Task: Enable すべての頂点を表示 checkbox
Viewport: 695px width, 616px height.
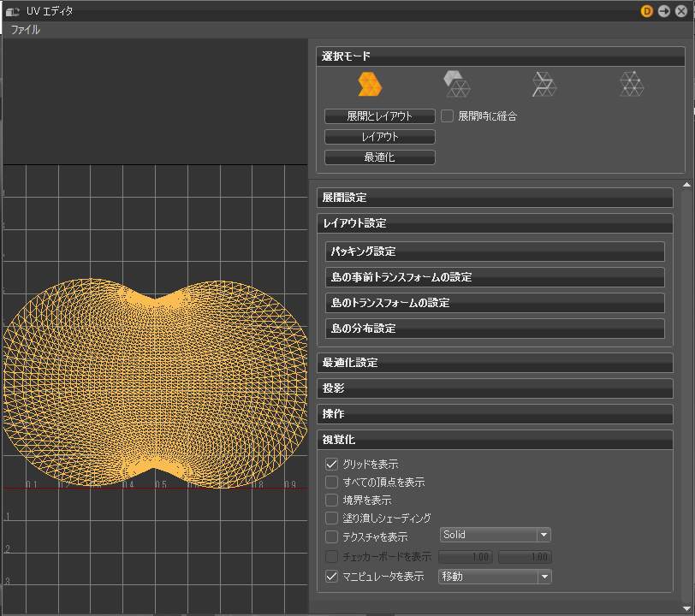Action: pos(331,482)
